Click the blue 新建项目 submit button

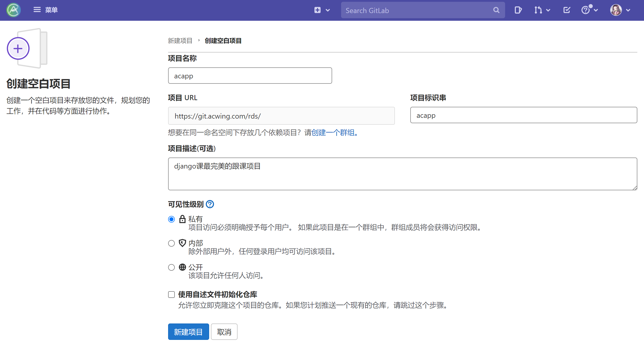(188, 332)
